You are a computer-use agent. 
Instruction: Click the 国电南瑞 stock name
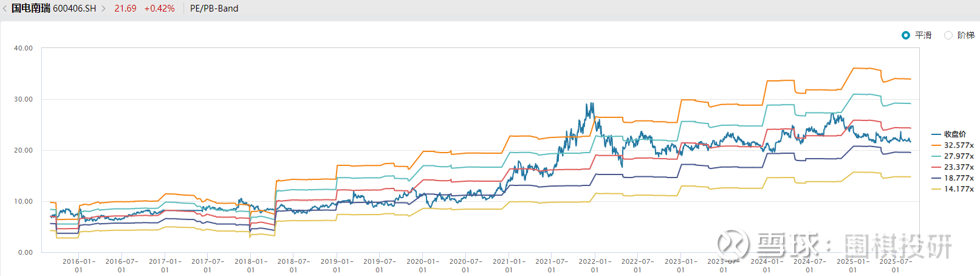[31, 9]
